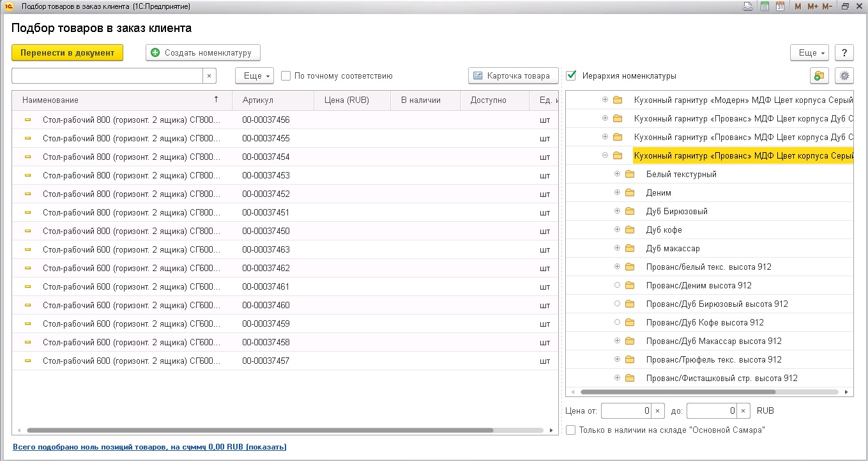Click "Перенести в документ" button
Viewport: 868px width, 461px height.
click(67, 53)
